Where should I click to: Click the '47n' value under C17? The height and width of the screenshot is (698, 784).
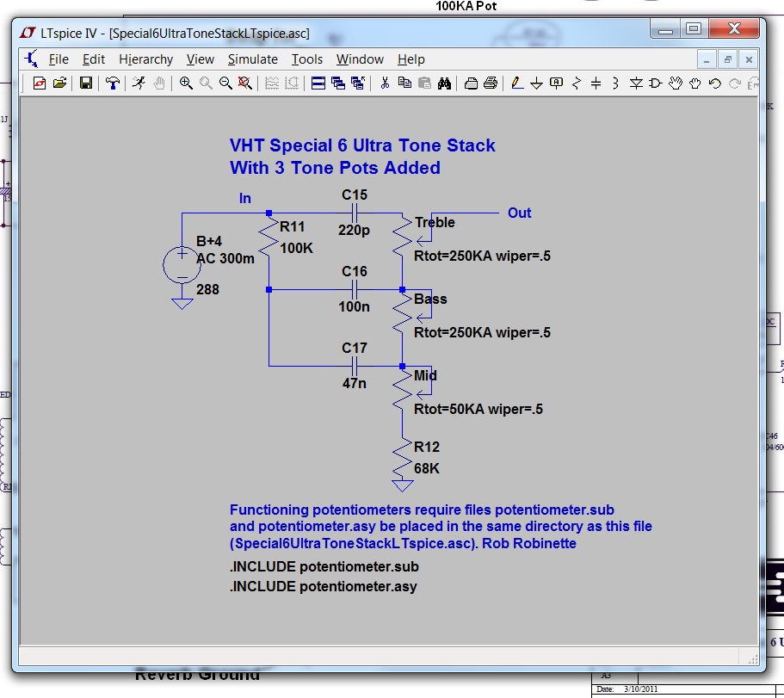(x=354, y=384)
